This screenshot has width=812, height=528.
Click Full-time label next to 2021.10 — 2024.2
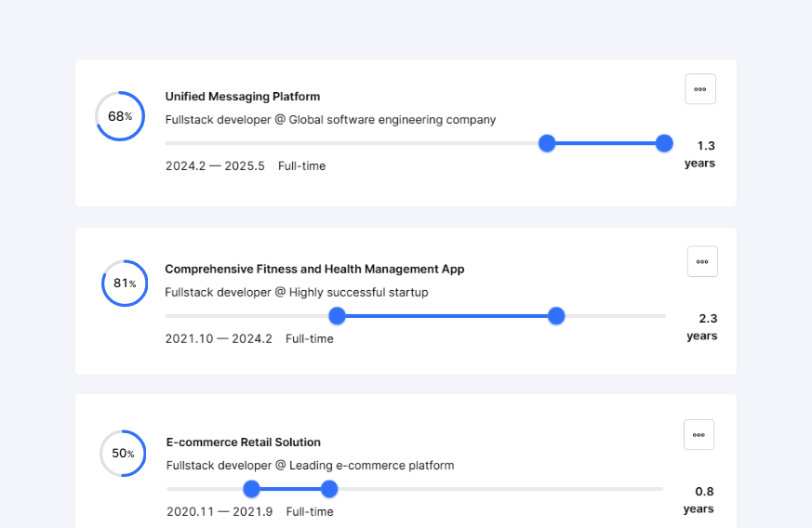tap(310, 339)
